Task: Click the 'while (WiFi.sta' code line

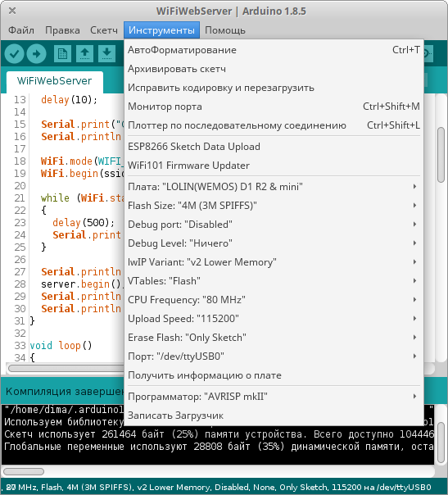Action: coord(83,198)
